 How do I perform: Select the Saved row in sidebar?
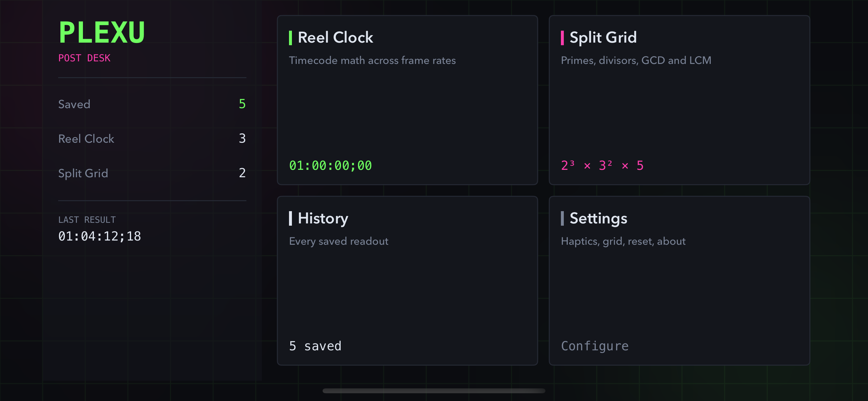pyautogui.click(x=152, y=104)
